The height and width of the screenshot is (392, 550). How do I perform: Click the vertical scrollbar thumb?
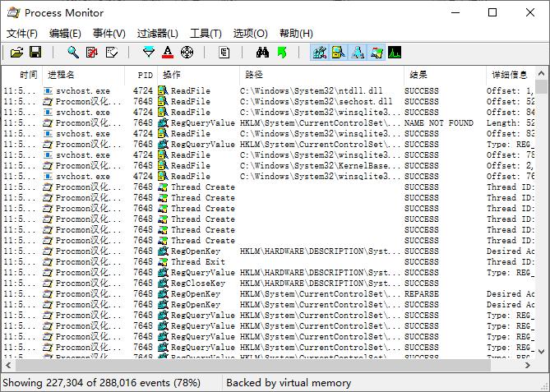click(x=541, y=86)
